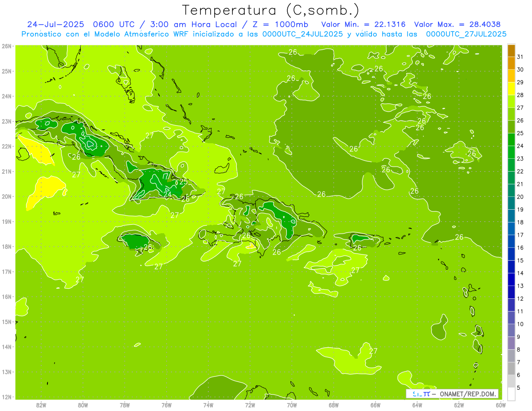Pick the lime swatch between 27 and 28
Viewport: 532px width, 411px height.
point(511,102)
